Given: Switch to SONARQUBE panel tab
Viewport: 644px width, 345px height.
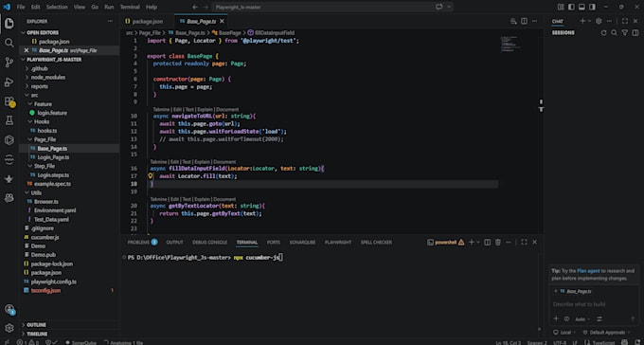Looking at the screenshot, I should tap(302, 243).
